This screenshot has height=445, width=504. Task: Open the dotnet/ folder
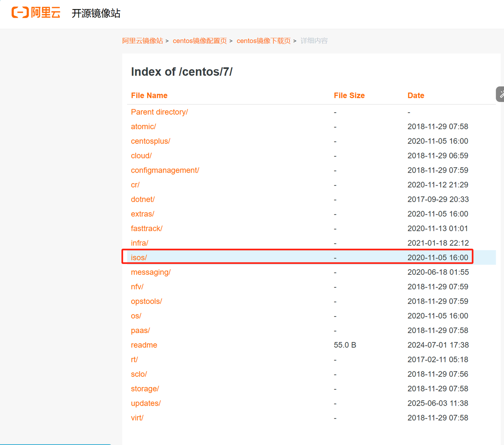(143, 199)
